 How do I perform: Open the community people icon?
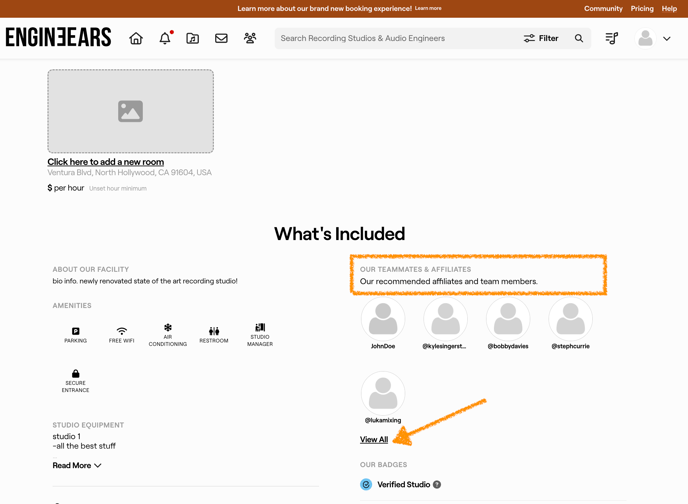250,39
